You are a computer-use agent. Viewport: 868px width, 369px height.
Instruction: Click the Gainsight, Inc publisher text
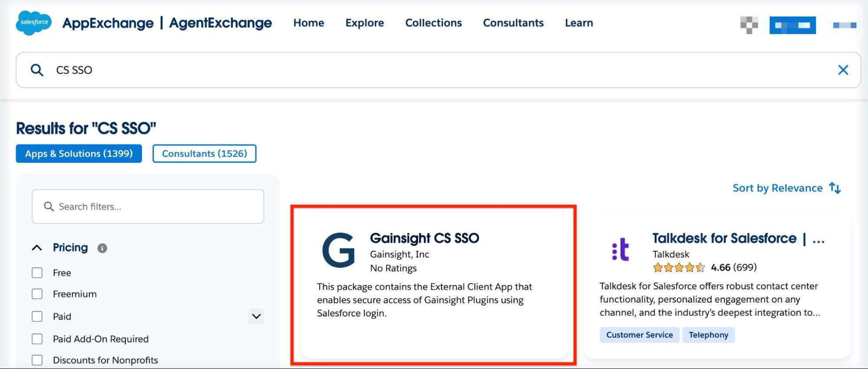[399, 254]
